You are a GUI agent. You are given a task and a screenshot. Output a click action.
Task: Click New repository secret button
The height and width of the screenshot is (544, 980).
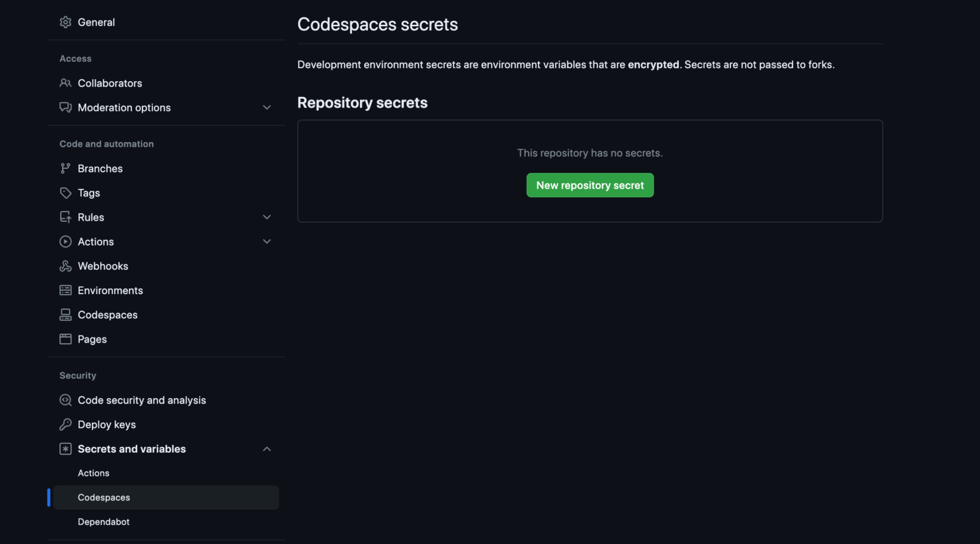pyautogui.click(x=590, y=185)
